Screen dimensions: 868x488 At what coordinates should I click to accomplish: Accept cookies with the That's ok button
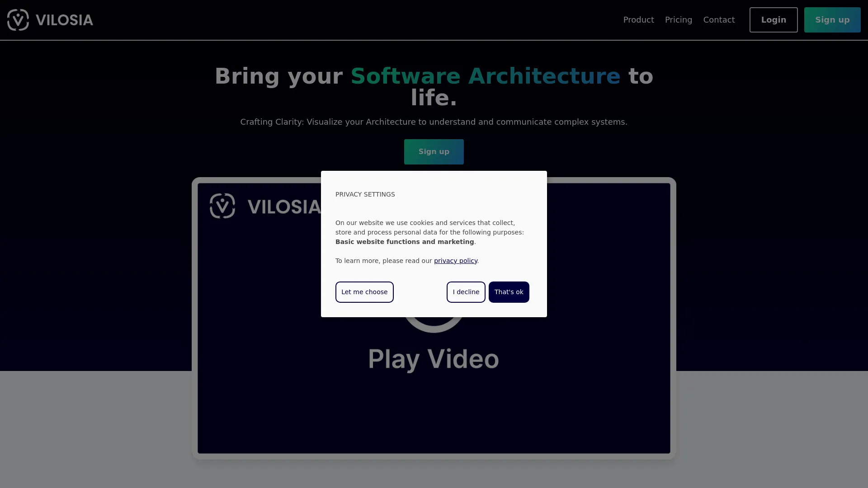pyautogui.click(x=509, y=292)
